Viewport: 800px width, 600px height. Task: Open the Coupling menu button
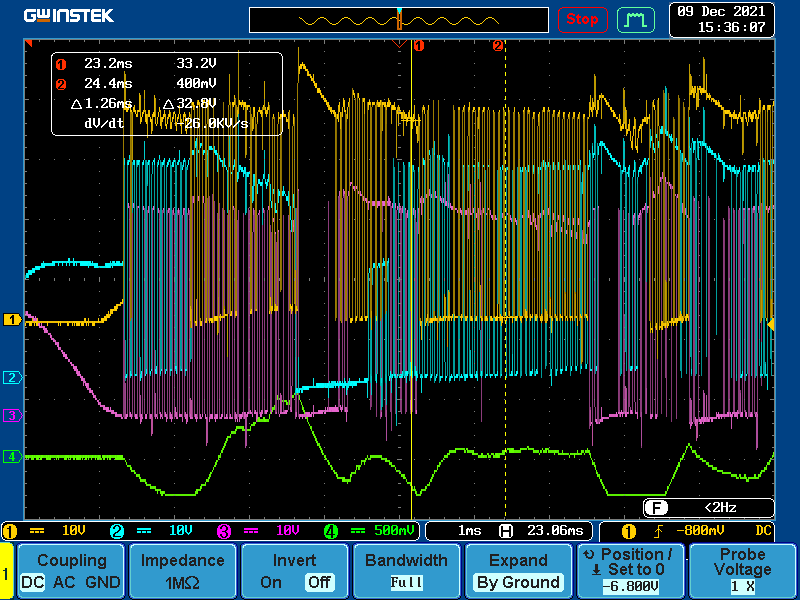71,571
